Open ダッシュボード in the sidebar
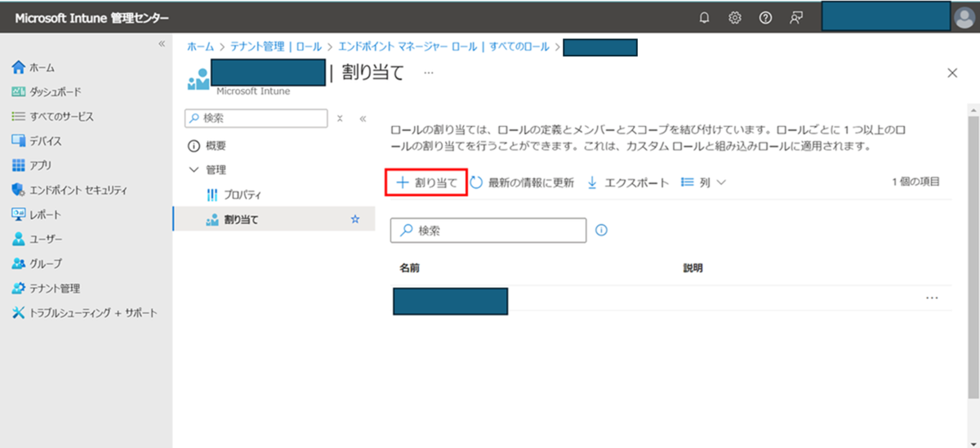This screenshot has width=980, height=448. coord(47,92)
